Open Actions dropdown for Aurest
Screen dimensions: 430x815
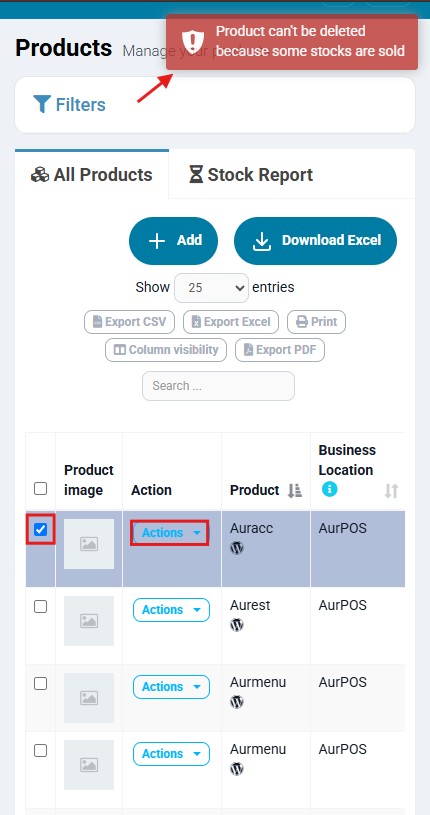pyautogui.click(x=171, y=610)
